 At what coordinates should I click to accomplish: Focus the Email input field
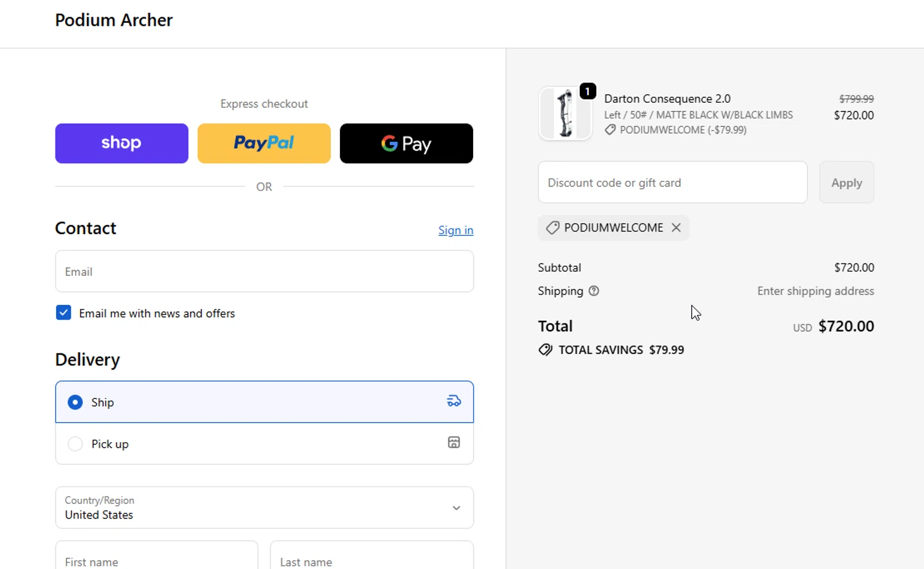(x=264, y=272)
